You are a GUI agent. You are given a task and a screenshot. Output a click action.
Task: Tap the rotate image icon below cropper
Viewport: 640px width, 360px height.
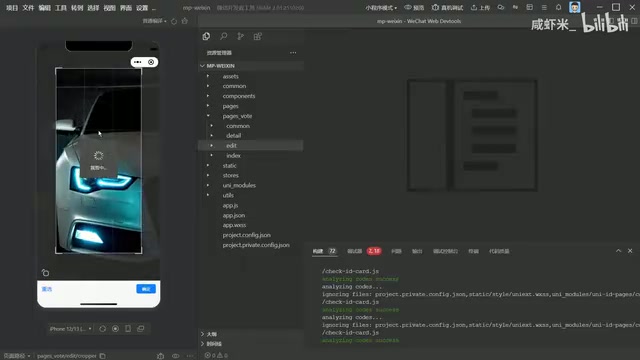pyautogui.click(x=45, y=272)
